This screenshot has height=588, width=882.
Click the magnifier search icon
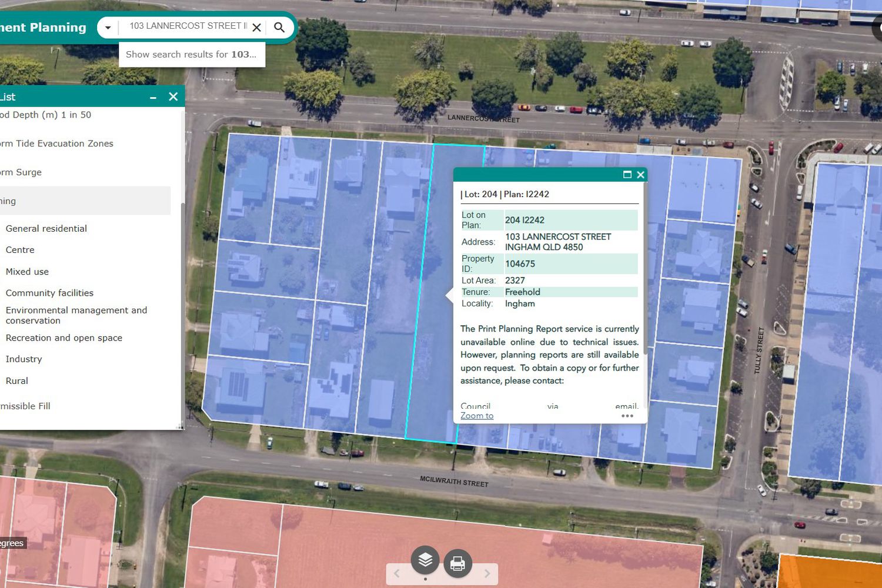(x=279, y=28)
